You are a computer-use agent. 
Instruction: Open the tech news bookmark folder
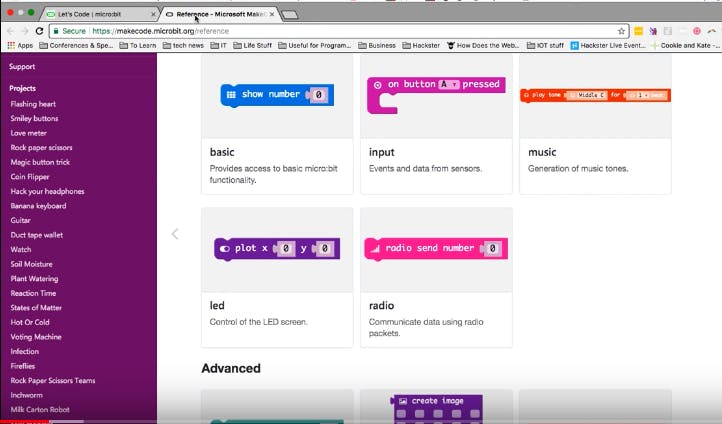[x=183, y=45]
